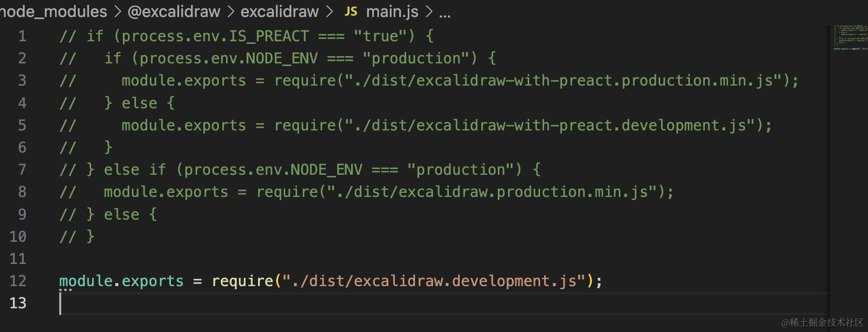
Task: Click "production" string on line 2
Action: [x=420, y=58]
